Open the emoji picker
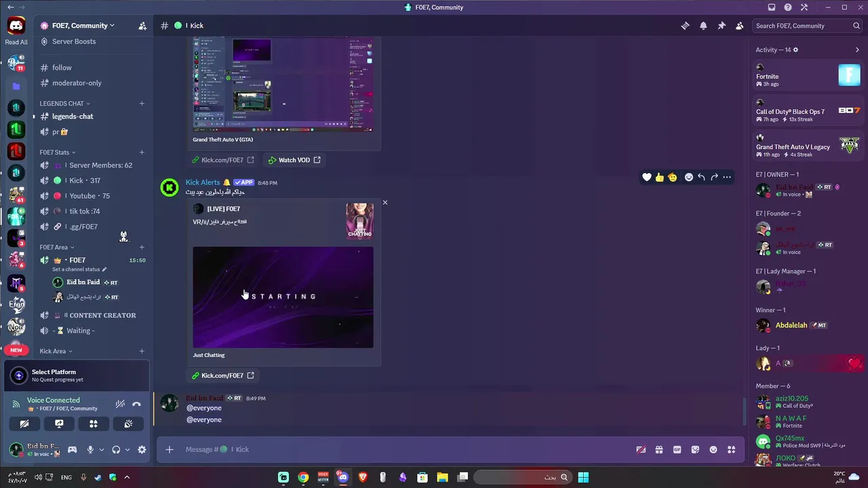This screenshot has width=868, height=488. coord(713,449)
